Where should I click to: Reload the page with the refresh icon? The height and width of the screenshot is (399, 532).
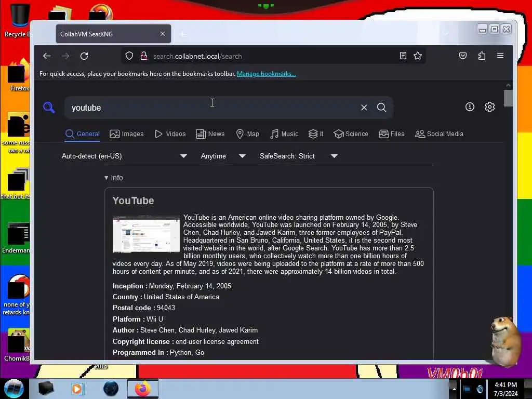tap(84, 56)
